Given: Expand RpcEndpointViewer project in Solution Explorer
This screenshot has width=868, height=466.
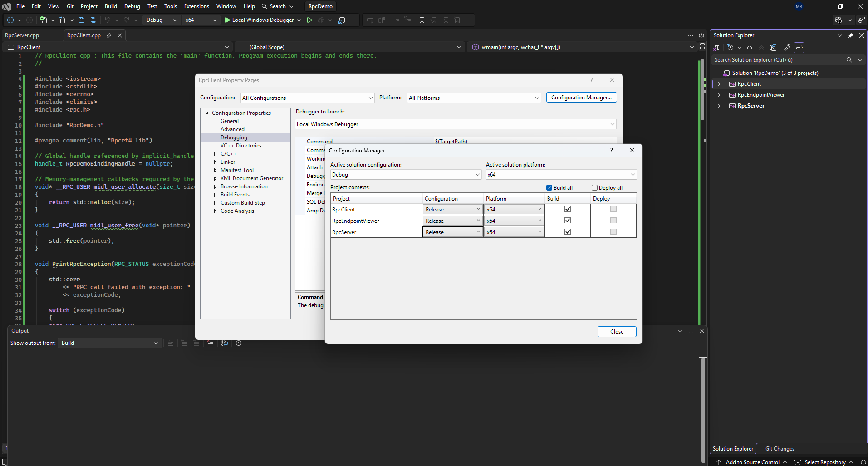Looking at the screenshot, I should 719,95.
